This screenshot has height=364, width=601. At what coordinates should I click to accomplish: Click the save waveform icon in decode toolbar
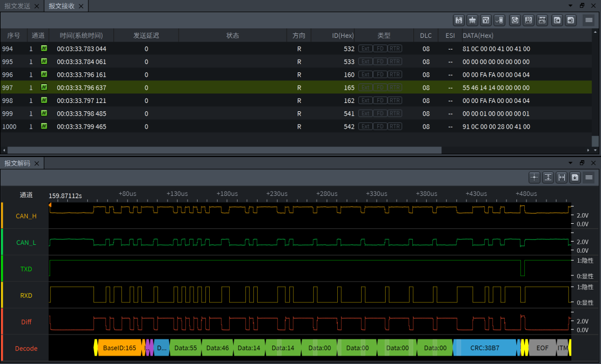coord(575,177)
